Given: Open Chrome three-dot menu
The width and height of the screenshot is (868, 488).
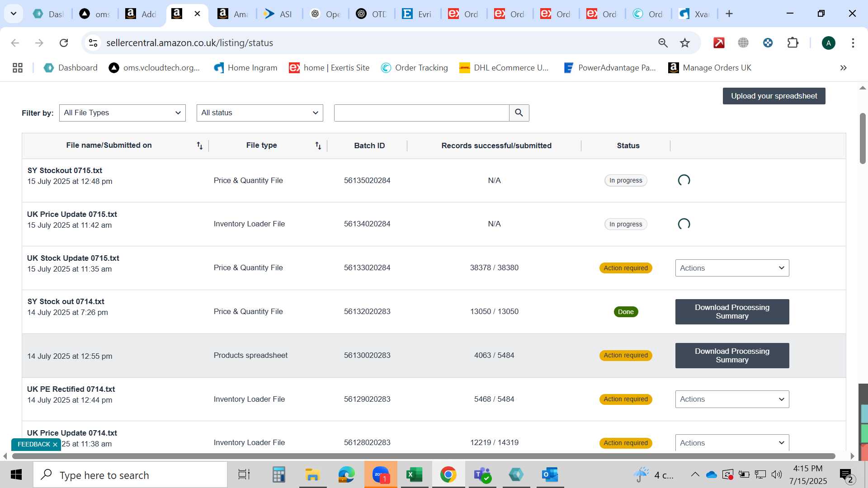Looking at the screenshot, I should coord(853,43).
